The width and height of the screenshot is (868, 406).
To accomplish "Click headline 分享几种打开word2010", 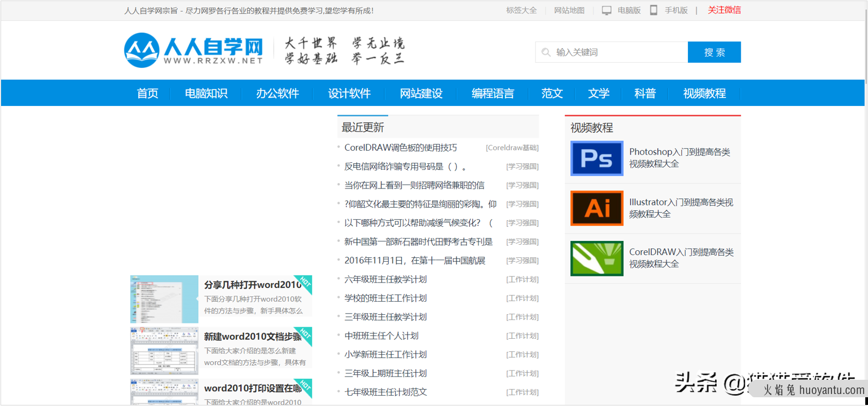I will (x=252, y=285).
